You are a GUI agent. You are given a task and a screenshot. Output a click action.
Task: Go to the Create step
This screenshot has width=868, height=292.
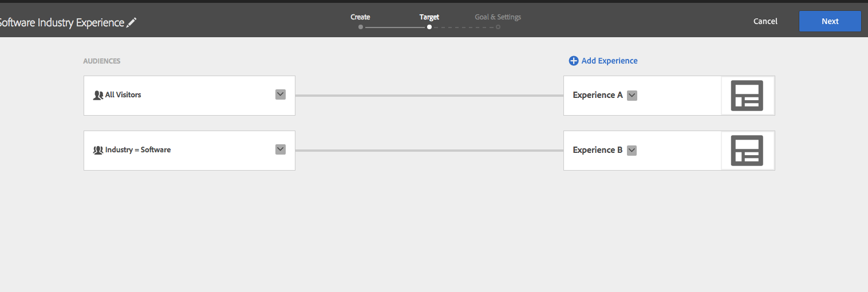tap(360, 17)
